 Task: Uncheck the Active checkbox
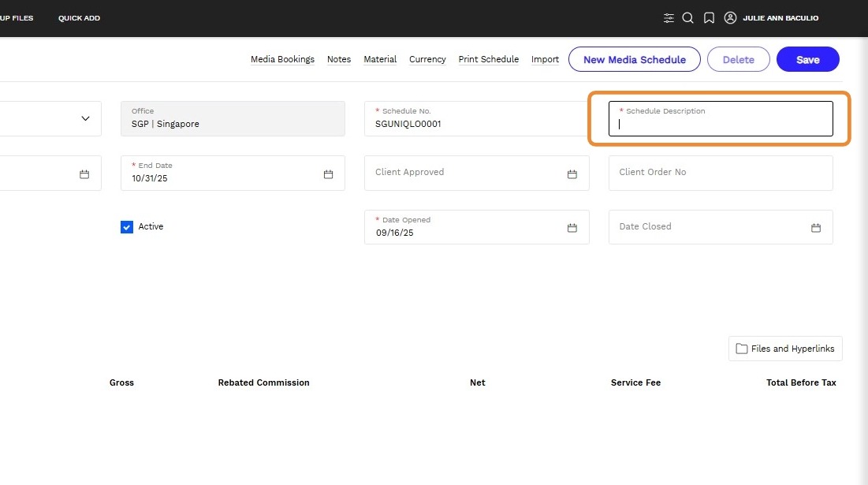click(x=127, y=227)
